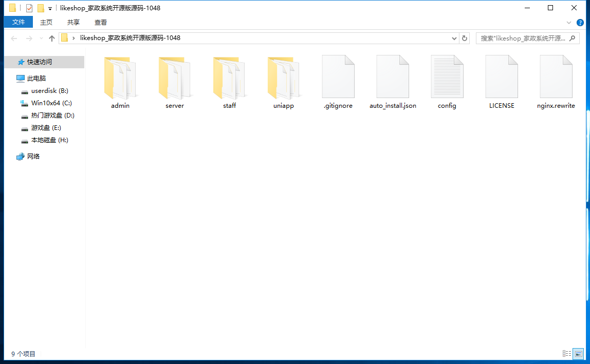
Task: Open the Help question mark icon
Action: pyautogui.click(x=580, y=22)
